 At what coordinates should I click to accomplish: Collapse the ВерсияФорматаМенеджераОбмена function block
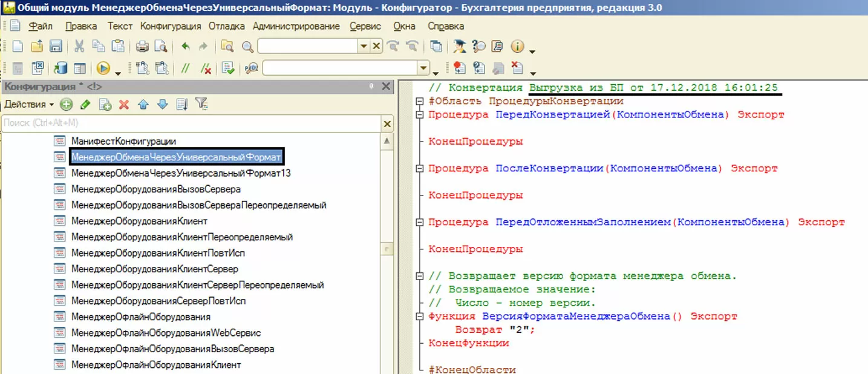point(419,317)
